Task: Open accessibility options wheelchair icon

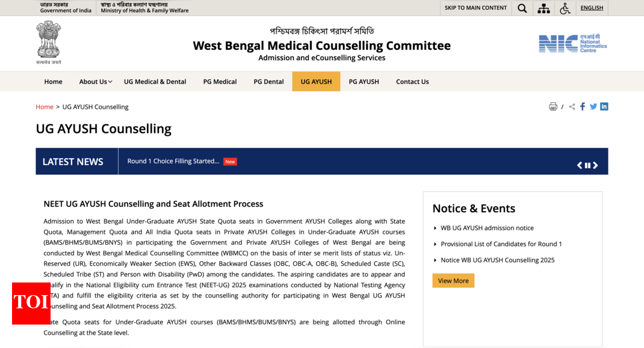Action: point(565,8)
